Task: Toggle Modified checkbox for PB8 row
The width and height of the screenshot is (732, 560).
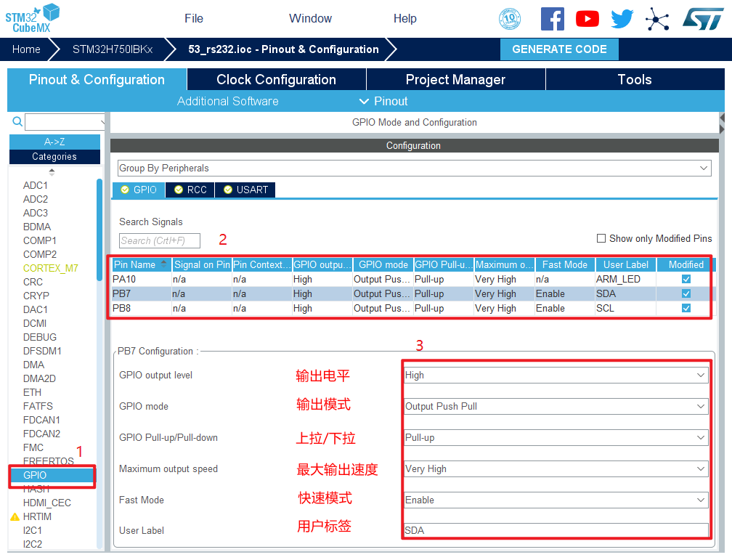Action: (686, 308)
